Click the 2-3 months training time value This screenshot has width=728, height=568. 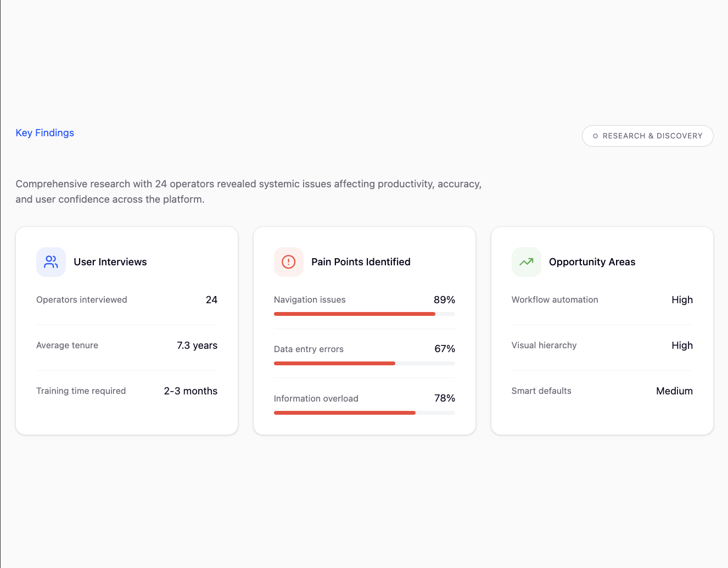(x=191, y=391)
